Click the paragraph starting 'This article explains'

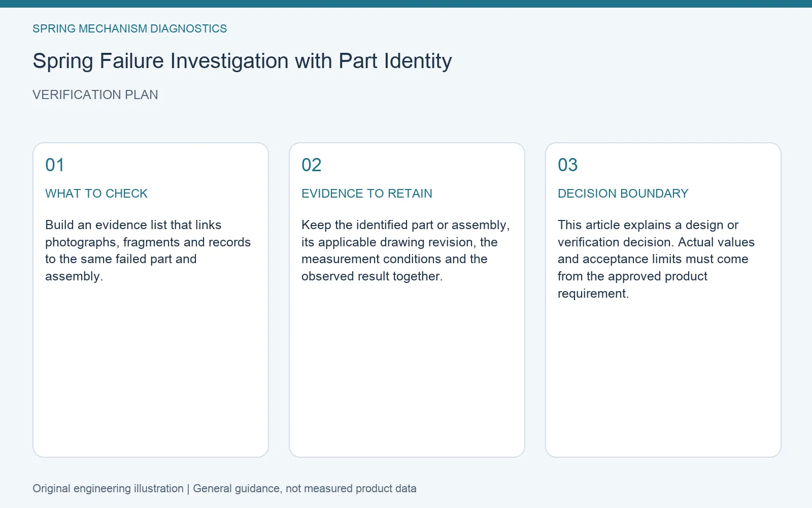click(x=656, y=259)
